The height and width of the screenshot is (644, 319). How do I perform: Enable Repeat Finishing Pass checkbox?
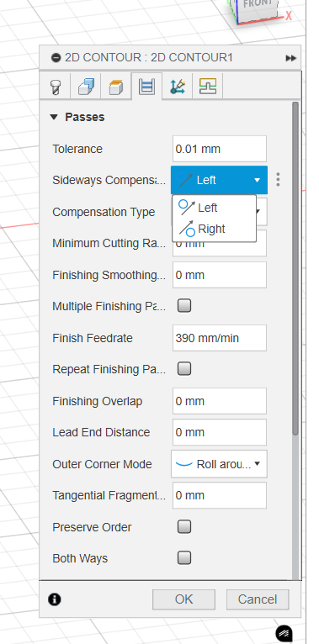(184, 369)
